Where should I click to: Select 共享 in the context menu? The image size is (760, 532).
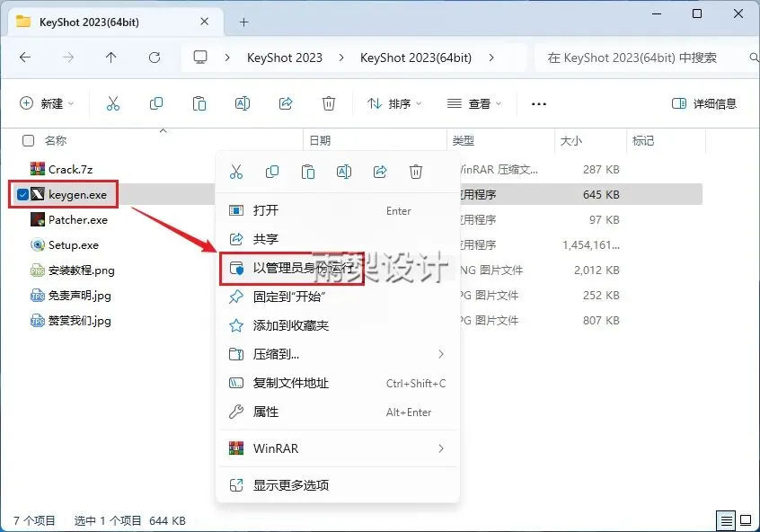(338, 239)
